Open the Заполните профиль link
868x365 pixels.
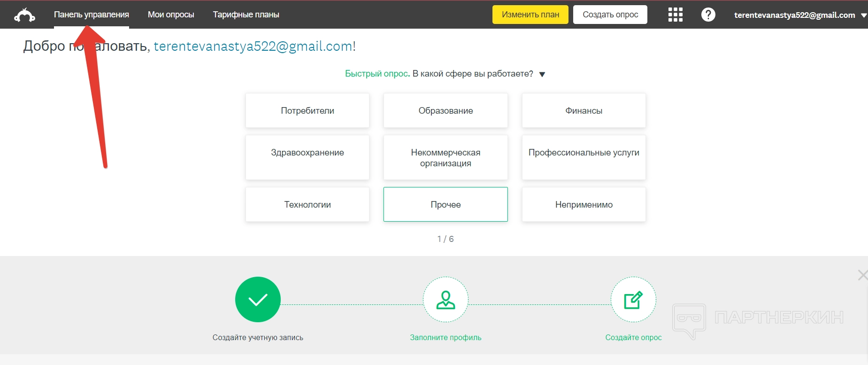pos(446,337)
